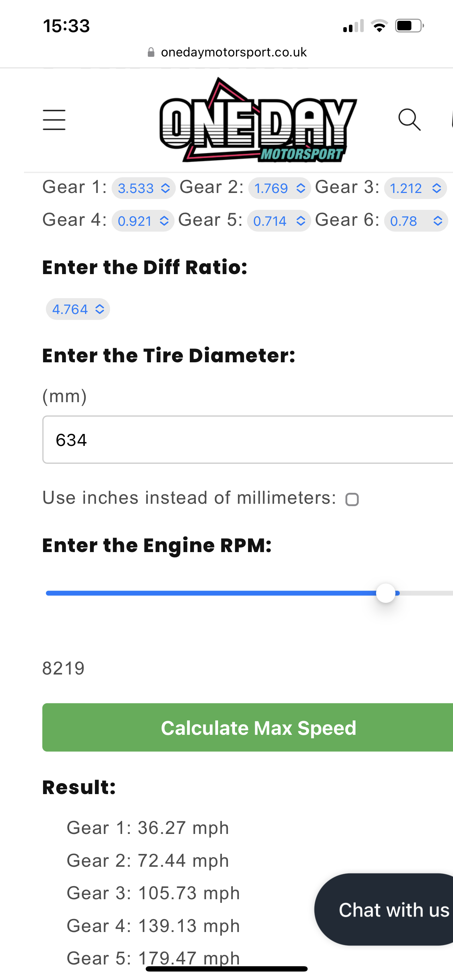
Task: Open the hamburger navigation menu
Action: (x=54, y=120)
